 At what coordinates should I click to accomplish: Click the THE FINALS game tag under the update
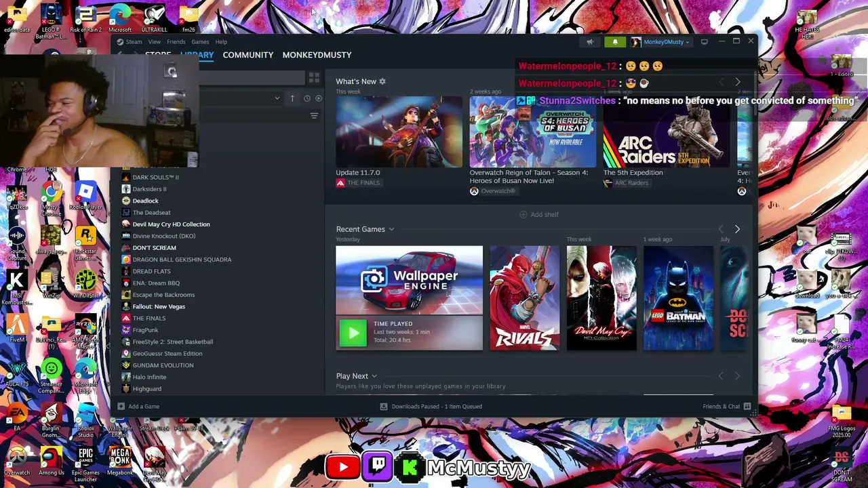pos(358,183)
